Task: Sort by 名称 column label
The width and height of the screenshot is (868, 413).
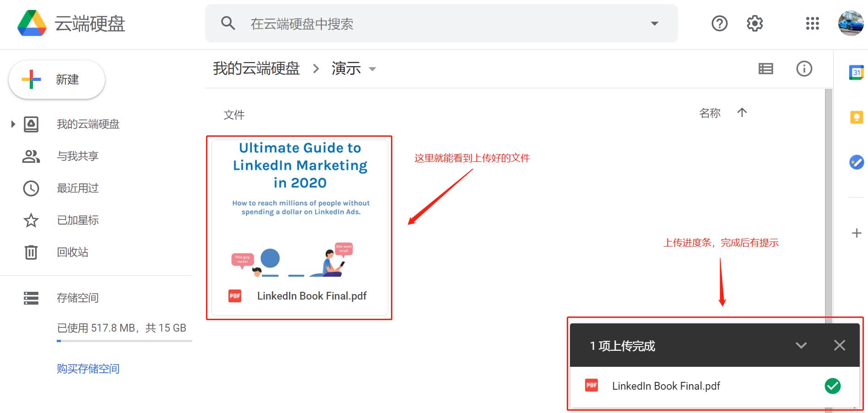Action: (x=710, y=113)
